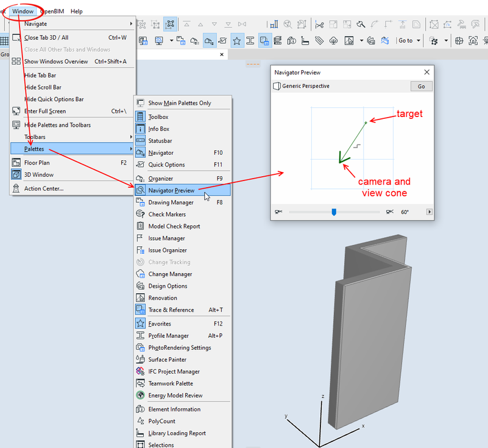Click the Favorites star icon in toolbar

point(236,41)
